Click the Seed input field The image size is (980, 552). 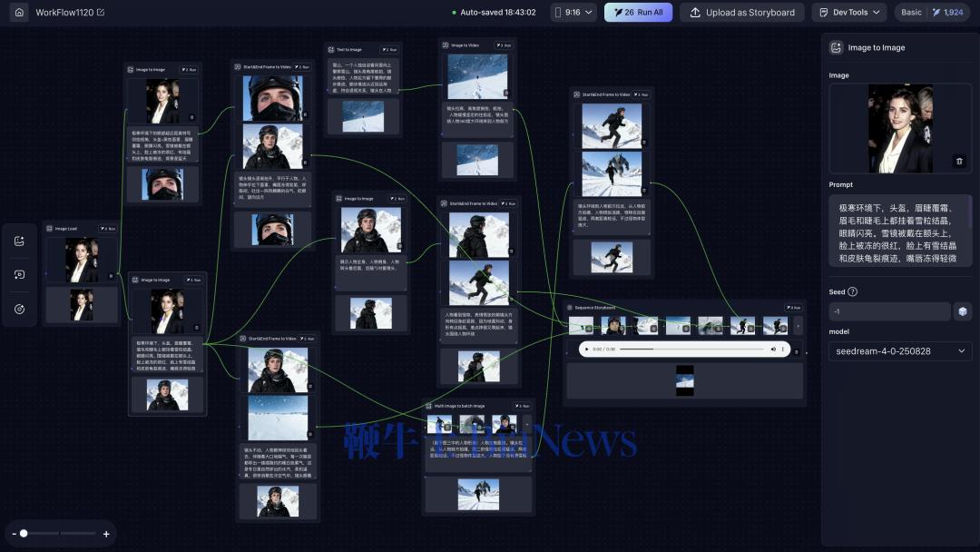[x=888, y=311]
